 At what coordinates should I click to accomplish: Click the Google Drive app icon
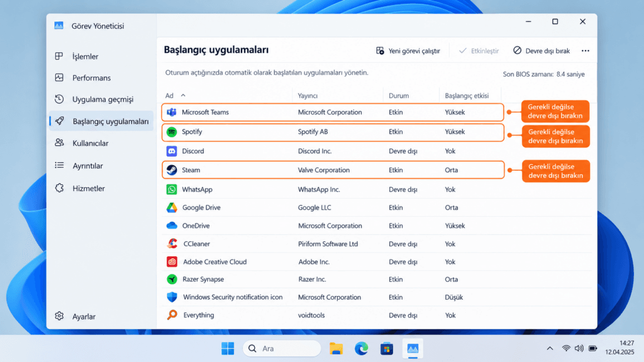pyautogui.click(x=172, y=207)
